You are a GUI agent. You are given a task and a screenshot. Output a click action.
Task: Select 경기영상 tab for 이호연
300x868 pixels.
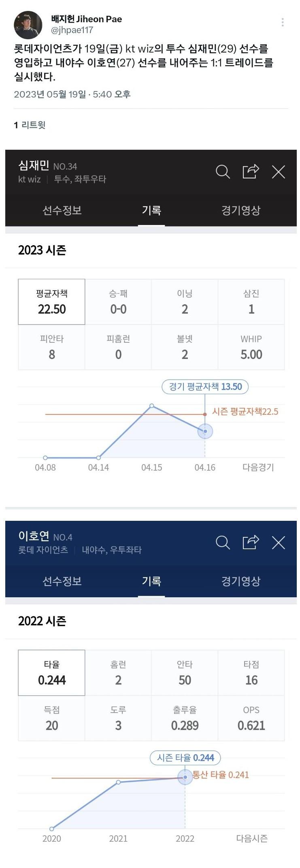point(241,581)
